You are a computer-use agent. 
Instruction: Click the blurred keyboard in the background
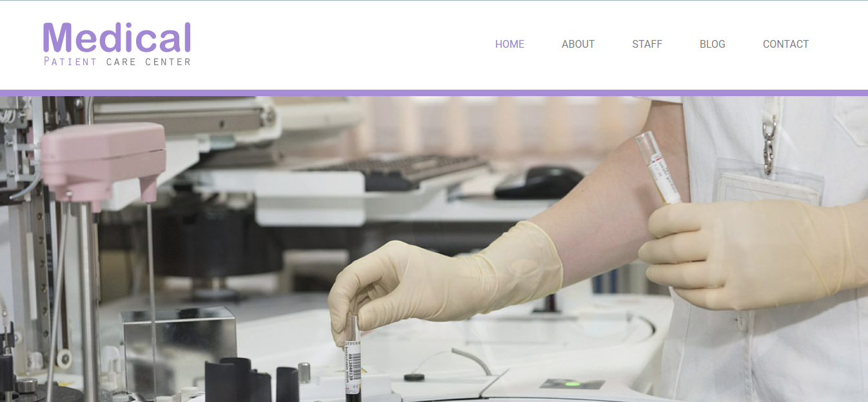tap(400, 171)
